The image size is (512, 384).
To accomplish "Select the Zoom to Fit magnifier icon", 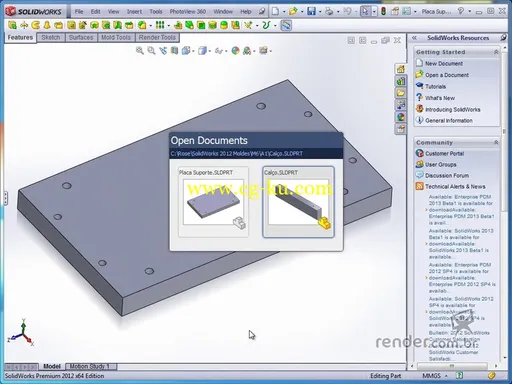I will click(140, 51).
